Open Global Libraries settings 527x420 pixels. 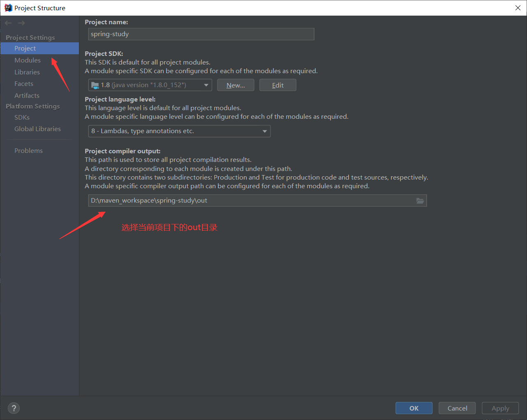37,129
